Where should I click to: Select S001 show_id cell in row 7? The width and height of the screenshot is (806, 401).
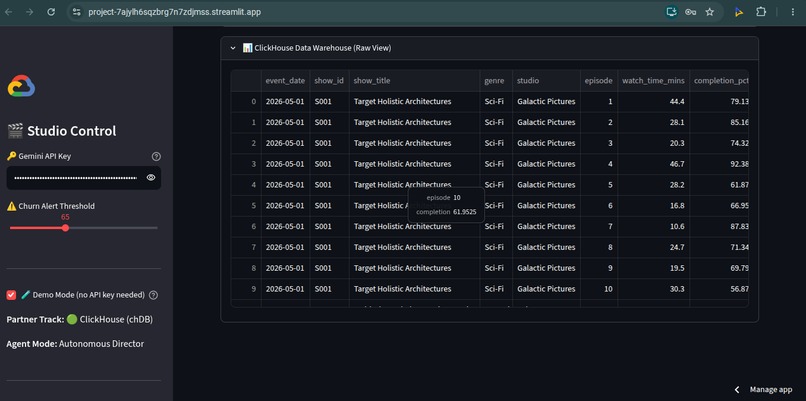coord(329,247)
